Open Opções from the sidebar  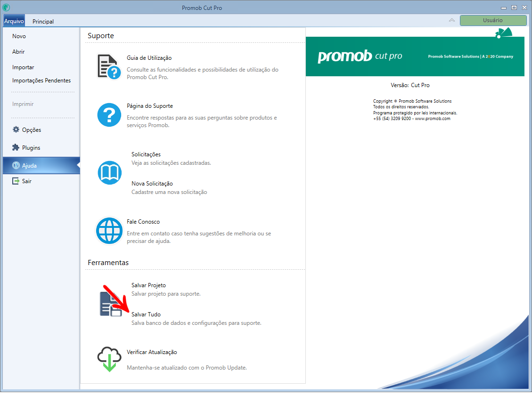coord(32,130)
